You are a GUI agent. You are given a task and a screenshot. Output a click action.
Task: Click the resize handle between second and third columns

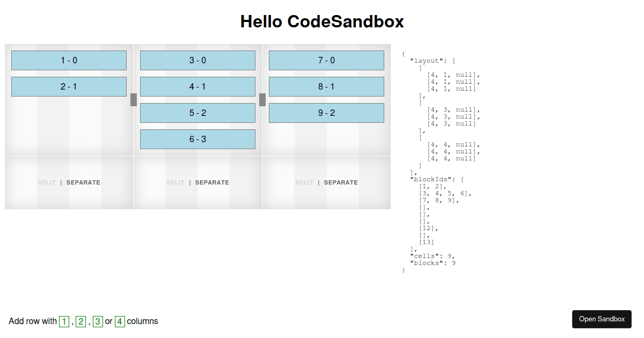[262, 100]
